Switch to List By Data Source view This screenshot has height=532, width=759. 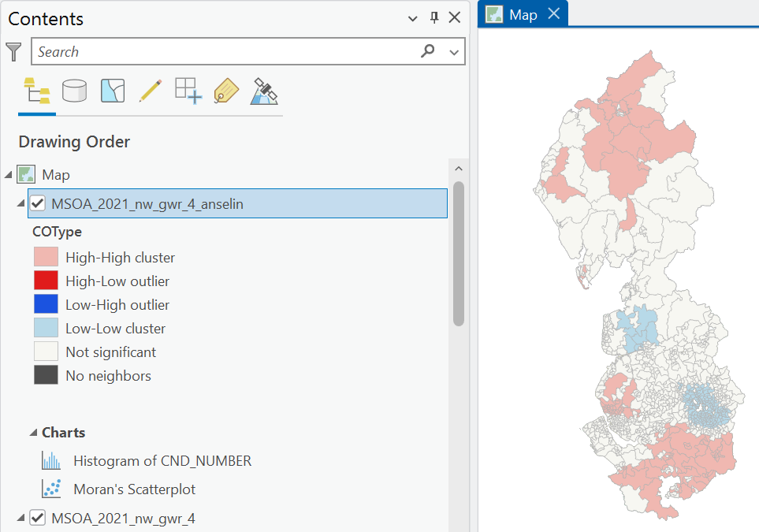75,91
